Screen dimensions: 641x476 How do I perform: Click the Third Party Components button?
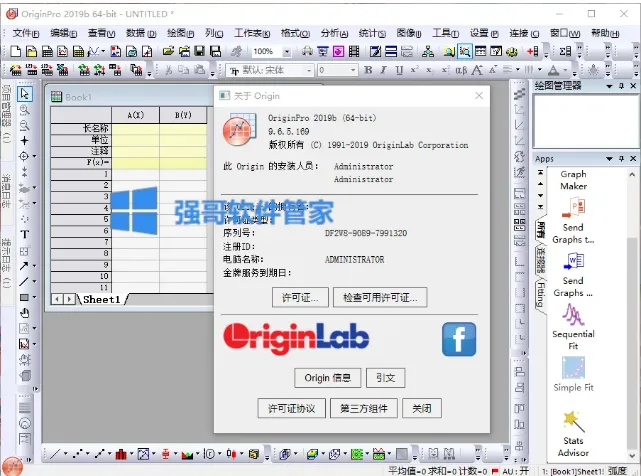[363, 408]
